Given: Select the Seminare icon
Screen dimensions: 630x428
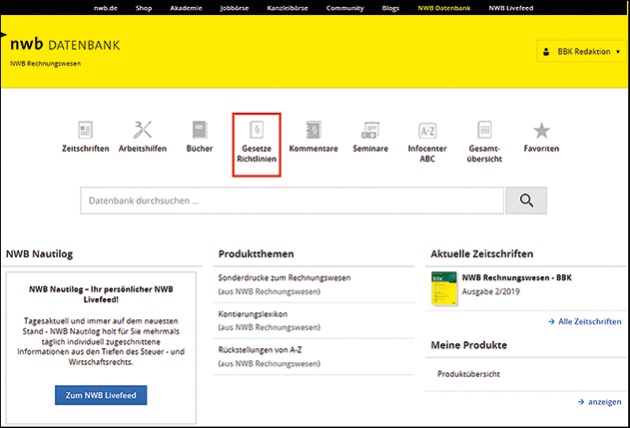Looking at the screenshot, I should (x=370, y=131).
